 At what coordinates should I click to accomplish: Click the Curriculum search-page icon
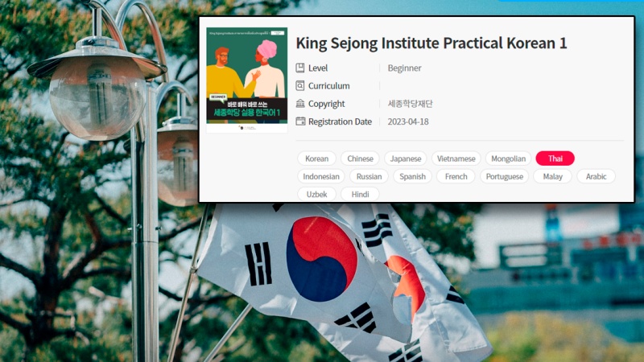300,86
